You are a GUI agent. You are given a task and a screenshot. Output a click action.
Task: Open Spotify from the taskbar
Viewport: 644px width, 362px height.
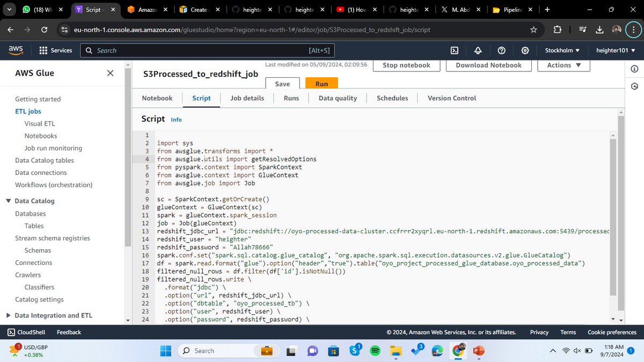click(x=375, y=351)
